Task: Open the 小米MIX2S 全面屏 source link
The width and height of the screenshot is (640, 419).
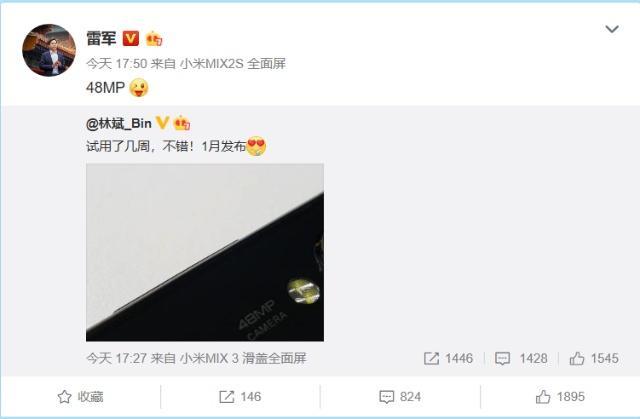Action: click(x=233, y=64)
